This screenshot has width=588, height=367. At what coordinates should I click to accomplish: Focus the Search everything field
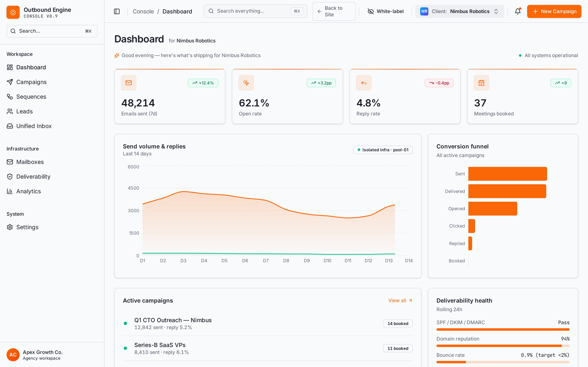(x=255, y=11)
